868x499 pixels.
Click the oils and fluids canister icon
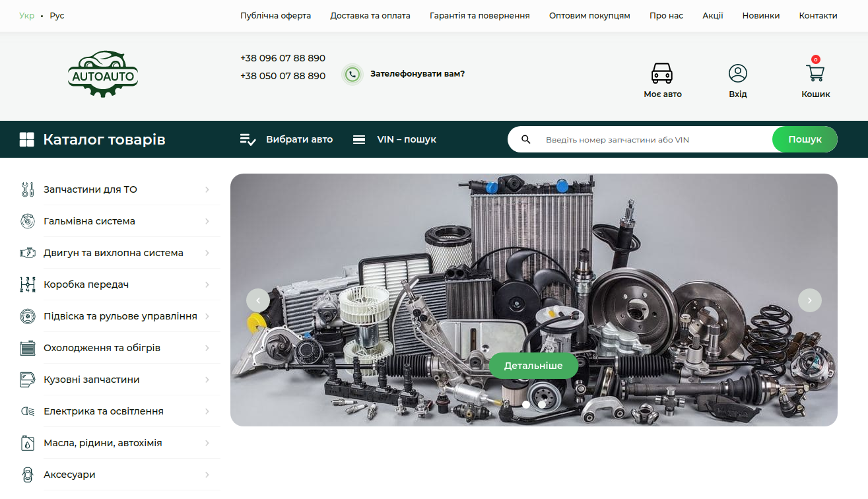point(27,443)
